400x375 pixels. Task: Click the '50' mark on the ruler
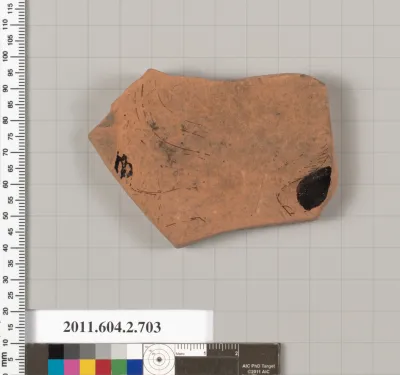pos(5,216)
